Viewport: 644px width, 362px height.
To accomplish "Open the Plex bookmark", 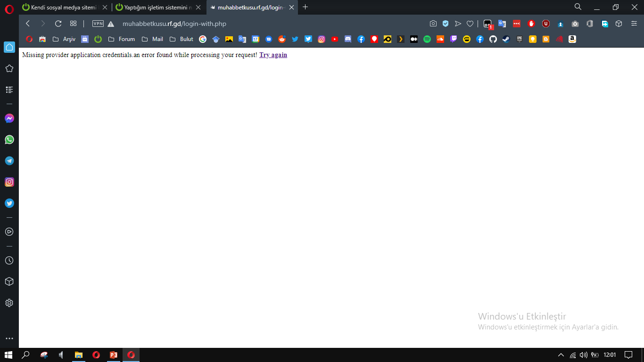I will click(401, 39).
